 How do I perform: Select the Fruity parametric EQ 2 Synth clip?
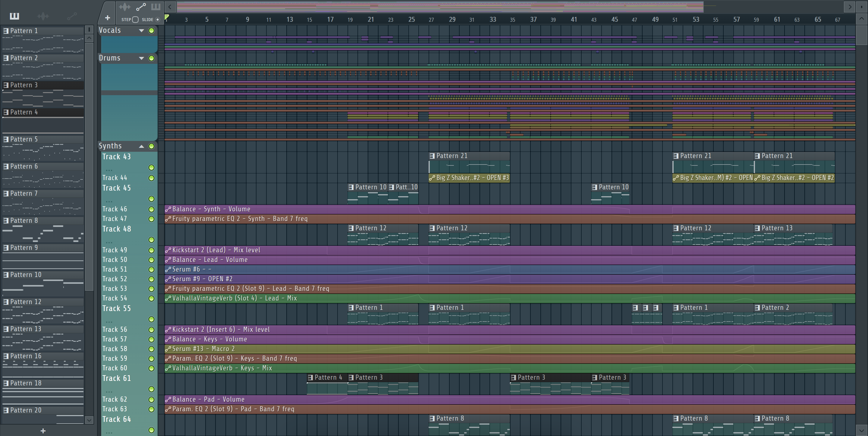(x=510, y=219)
